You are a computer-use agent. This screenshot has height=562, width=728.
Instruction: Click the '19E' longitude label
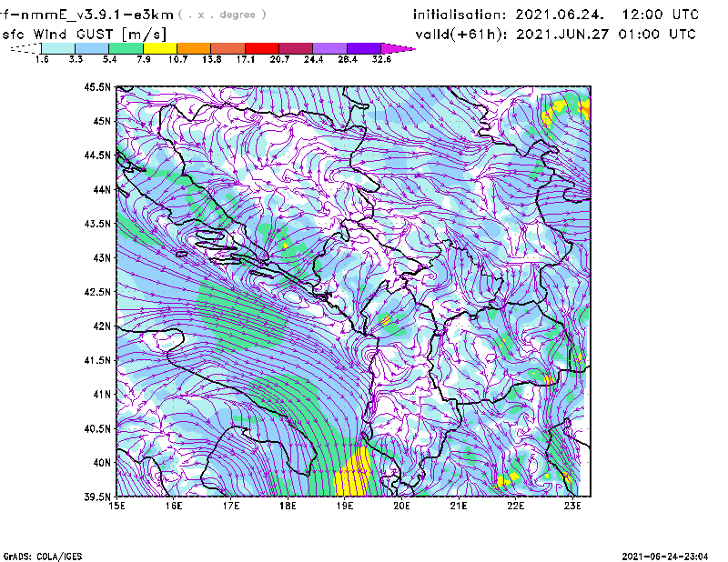pyautogui.click(x=345, y=506)
